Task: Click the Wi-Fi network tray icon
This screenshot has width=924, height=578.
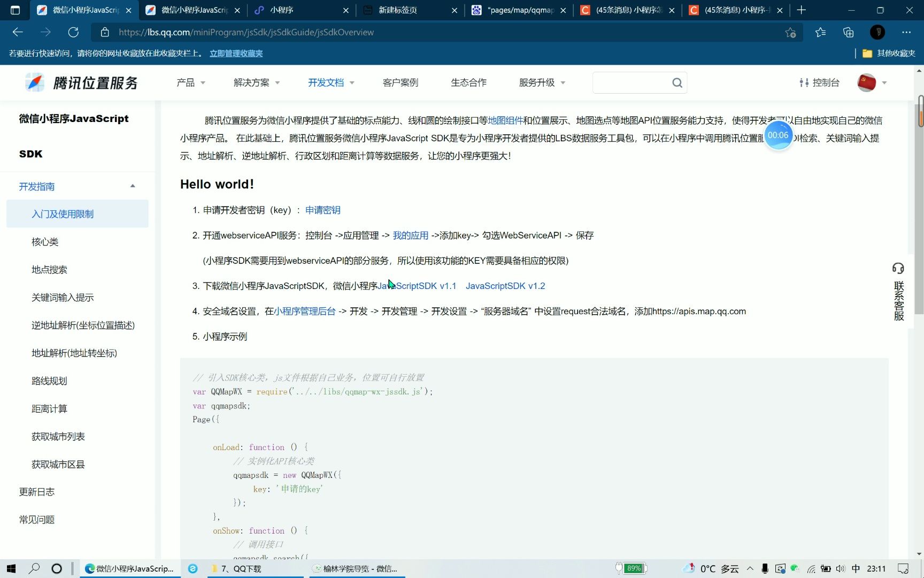Action: click(811, 568)
